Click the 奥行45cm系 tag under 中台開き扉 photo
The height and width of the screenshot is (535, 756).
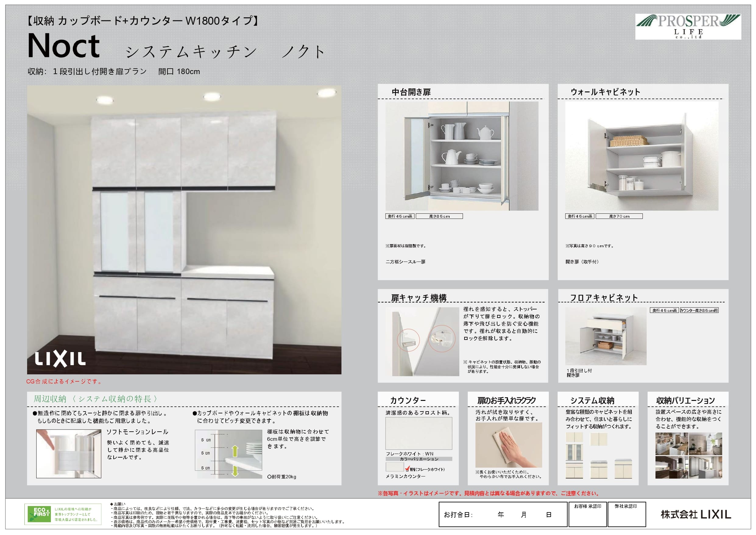pyautogui.click(x=400, y=216)
